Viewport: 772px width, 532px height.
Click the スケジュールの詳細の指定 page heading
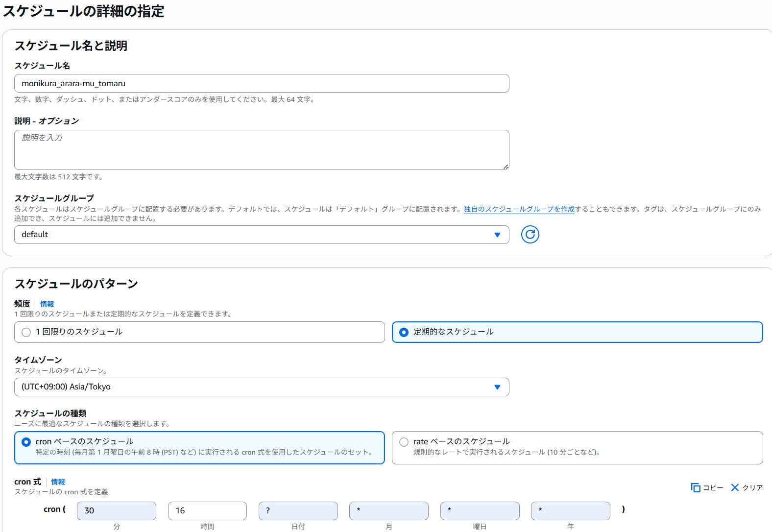(x=84, y=11)
